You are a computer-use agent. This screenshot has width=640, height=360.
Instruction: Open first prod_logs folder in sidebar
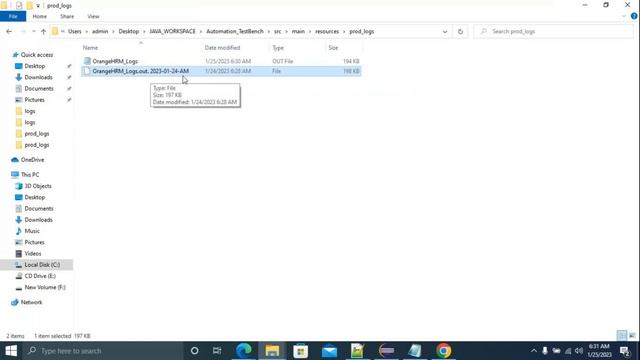[37, 134]
